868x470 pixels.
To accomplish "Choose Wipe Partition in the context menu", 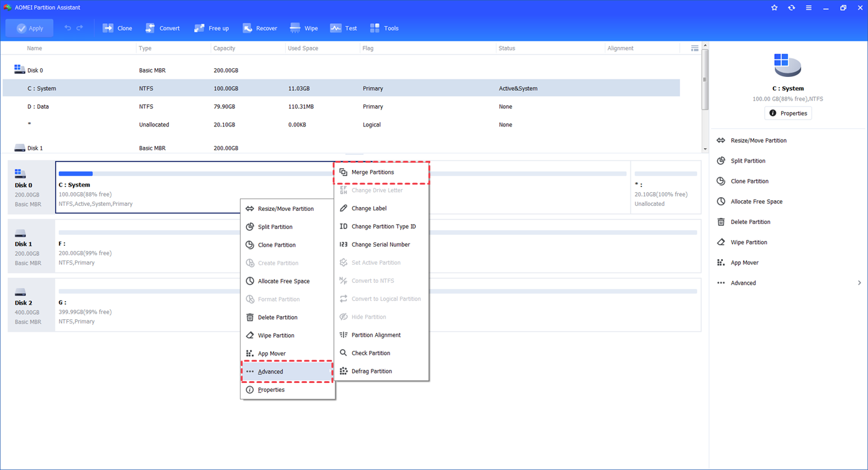I will [x=287, y=336].
